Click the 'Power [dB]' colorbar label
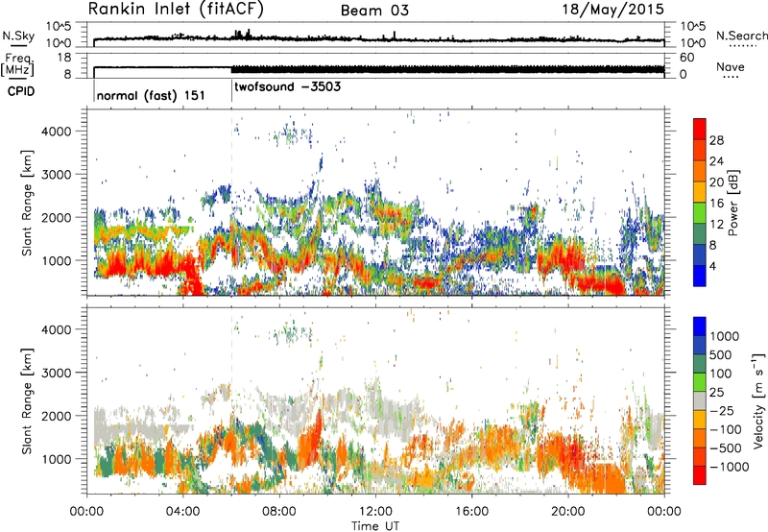768x532 pixels. point(732,203)
